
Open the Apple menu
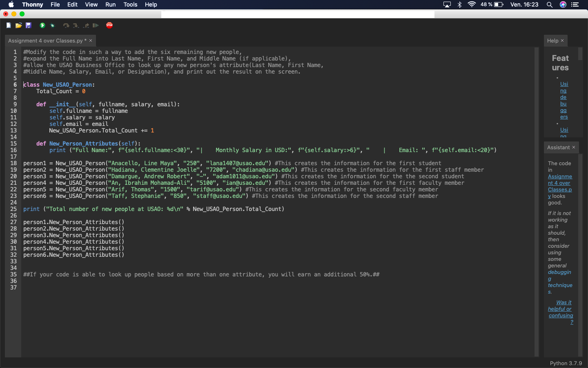[11, 4]
